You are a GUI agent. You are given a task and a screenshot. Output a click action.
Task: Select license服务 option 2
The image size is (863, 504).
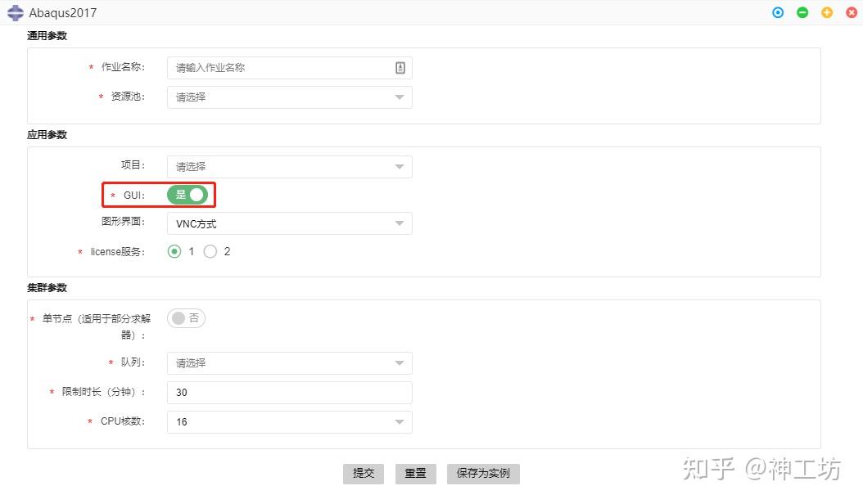coord(210,251)
